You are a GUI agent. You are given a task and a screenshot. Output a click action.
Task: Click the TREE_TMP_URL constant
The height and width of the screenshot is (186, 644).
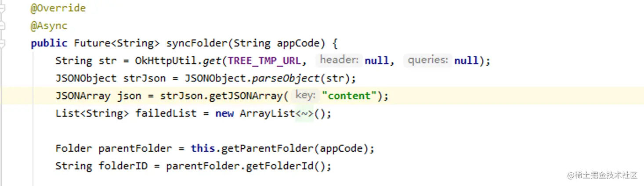(264, 61)
